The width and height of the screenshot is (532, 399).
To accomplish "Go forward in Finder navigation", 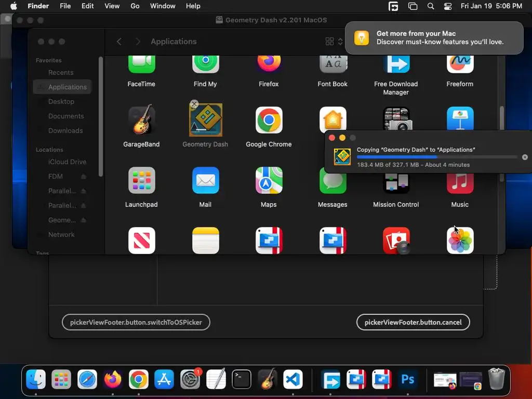I will click(138, 42).
